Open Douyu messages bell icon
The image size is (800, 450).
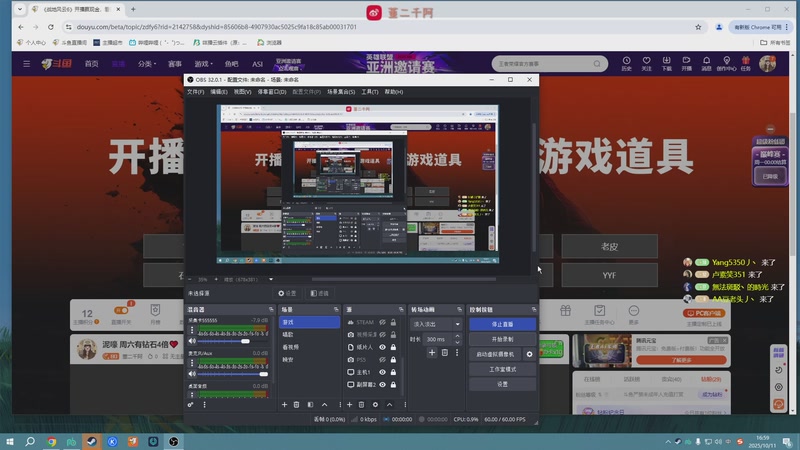(706, 63)
